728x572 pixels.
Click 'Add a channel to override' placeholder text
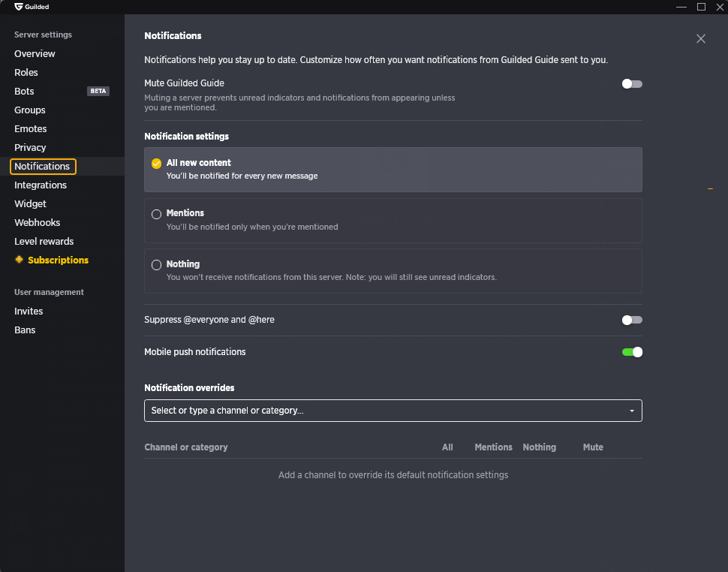click(393, 475)
